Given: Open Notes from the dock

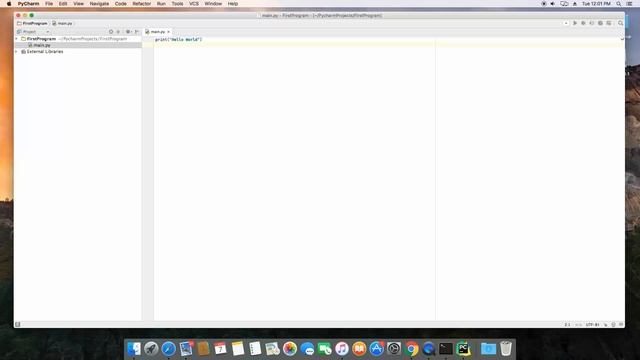Looking at the screenshot, I should (x=238, y=349).
